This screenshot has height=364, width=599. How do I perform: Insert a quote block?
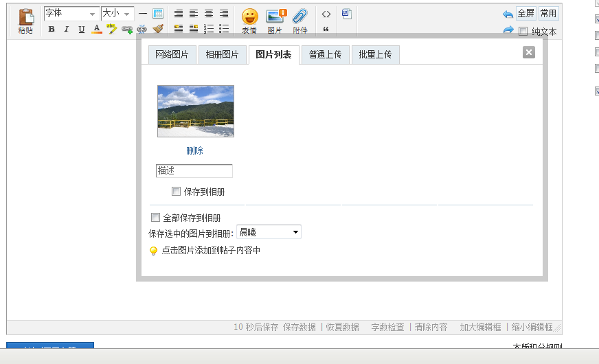326,29
